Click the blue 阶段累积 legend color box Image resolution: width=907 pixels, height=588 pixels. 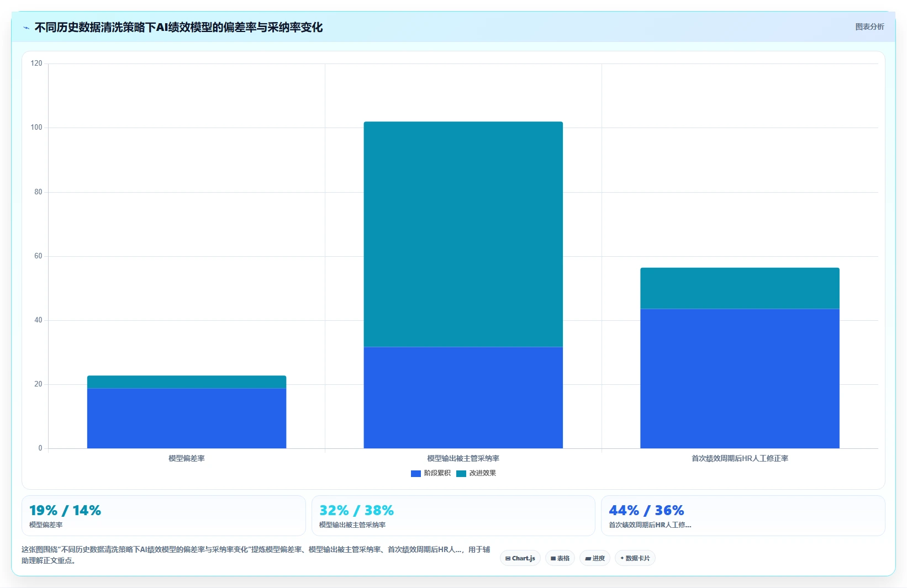point(416,473)
